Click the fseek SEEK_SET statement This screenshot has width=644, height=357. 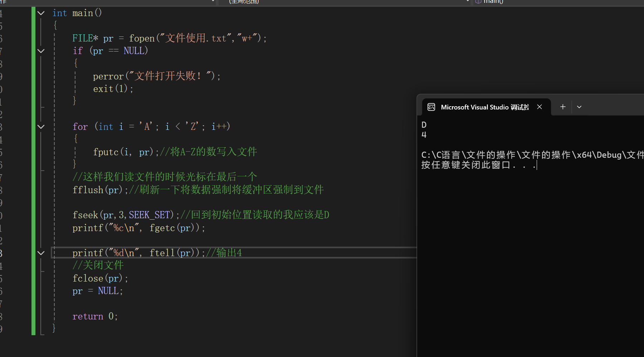126,215
